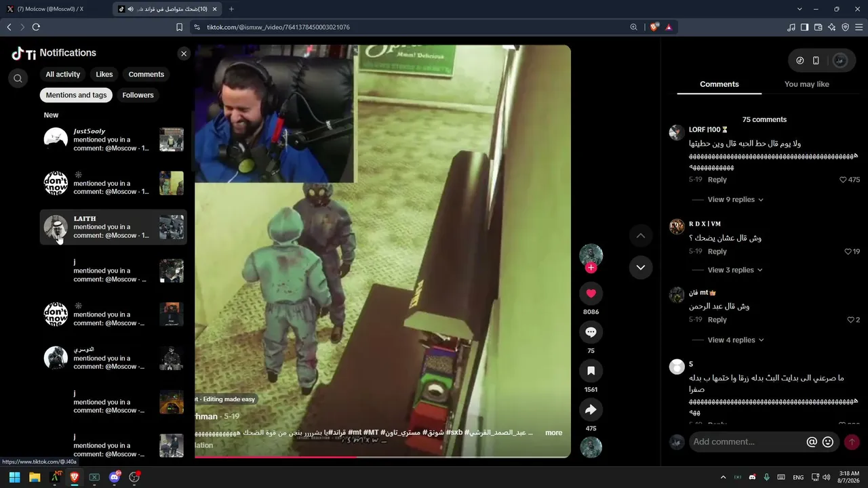Open the emoji picker in comment box

pos(828,442)
